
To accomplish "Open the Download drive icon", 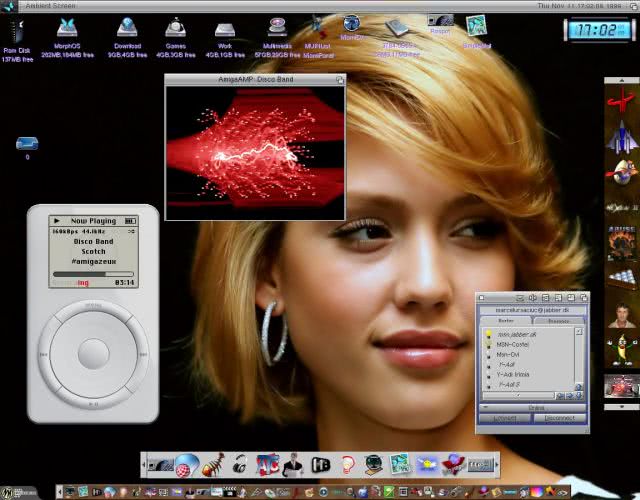I will click(127, 28).
